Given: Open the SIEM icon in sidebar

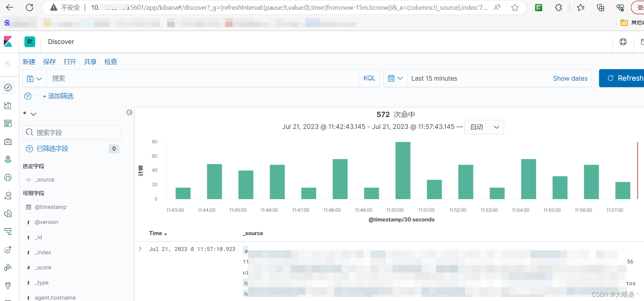Looking at the screenshot, I should pyautogui.click(x=8, y=268).
